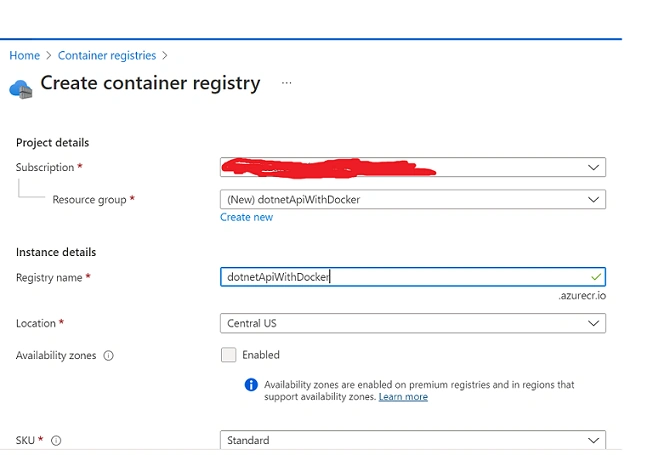This screenshot has height=455, width=653.
Task: Click the SKU field label
Action: (25, 440)
